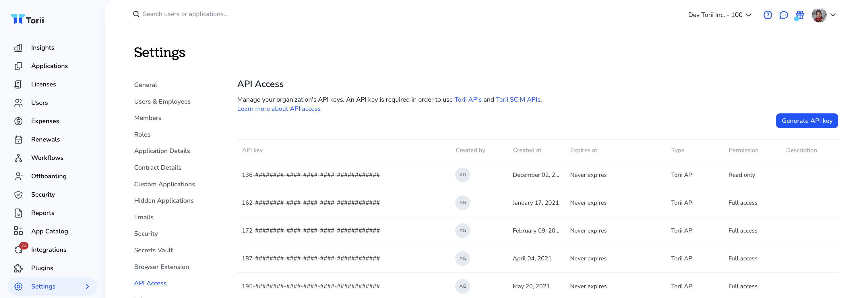Viewport: 868px width, 298px height.
Task: Click the April 04, 2021 date
Action: pyautogui.click(x=532, y=258)
